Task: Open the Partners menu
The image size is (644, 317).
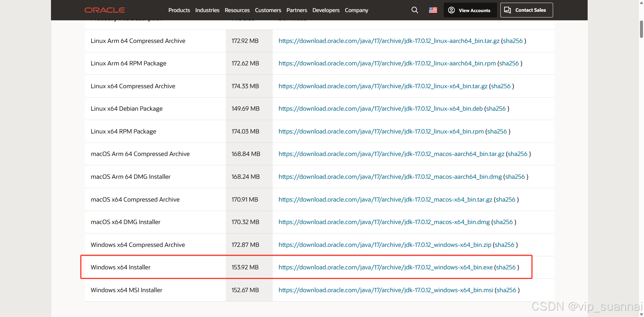Action: [x=297, y=10]
